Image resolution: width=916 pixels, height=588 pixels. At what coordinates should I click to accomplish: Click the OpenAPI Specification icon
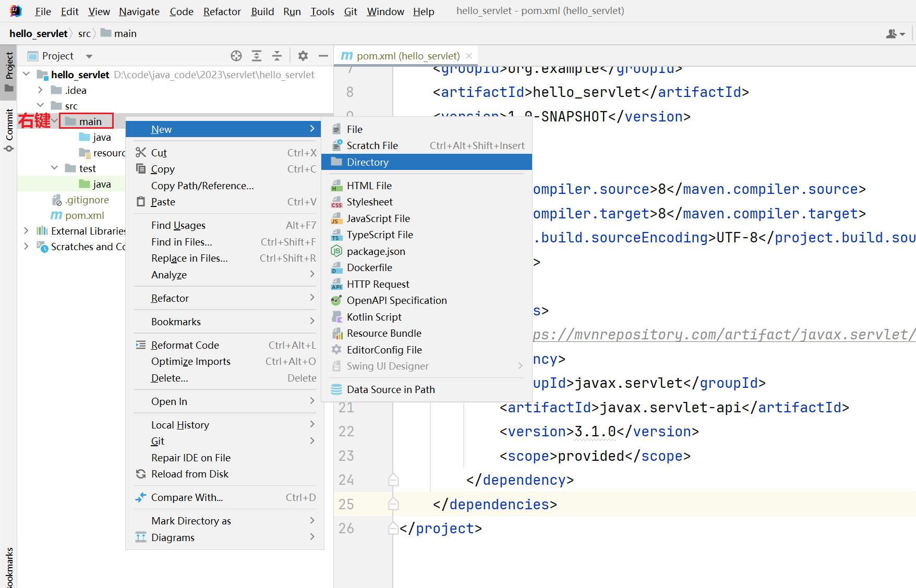click(336, 300)
